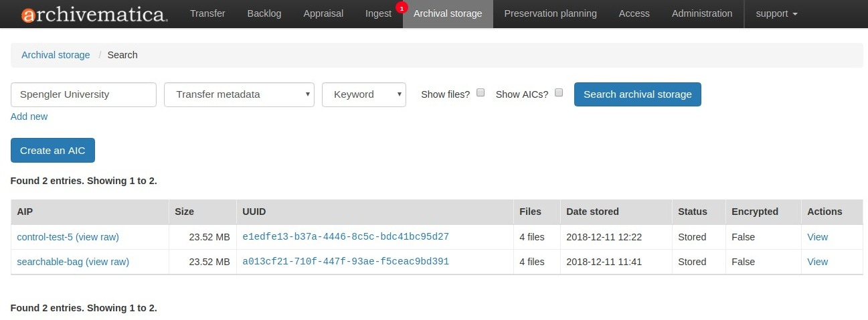The image size is (868, 320).
Task: Navigate to the Administration tab
Action: (702, 13)
